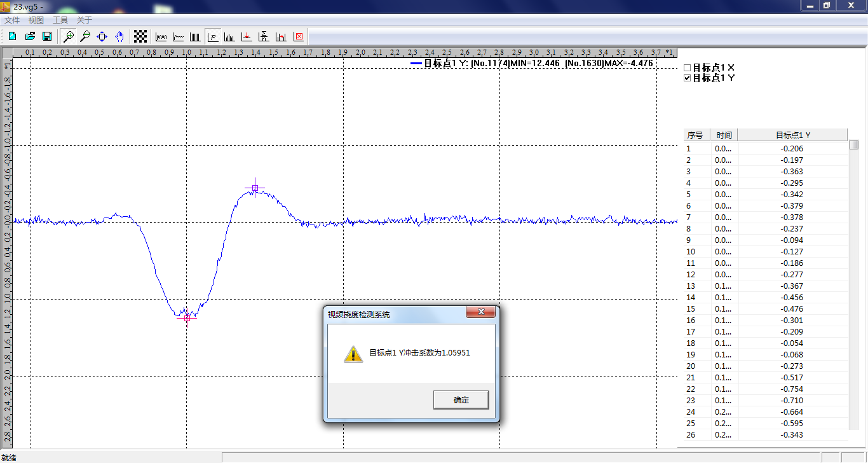Click the table value -0.456
The height and width of the screenshot is (463, 868).
[793, 298]
